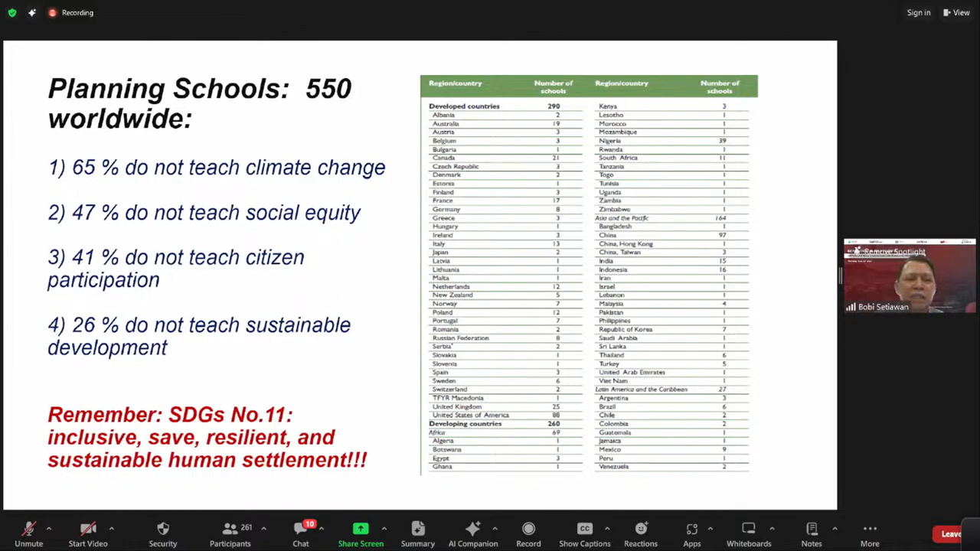Screen dimensions: 980x551
Task: Click the green encryption shield icon
Action: coord(12,13)
